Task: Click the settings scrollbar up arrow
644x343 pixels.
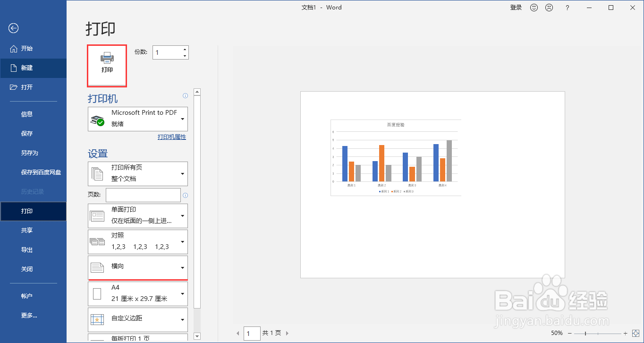Action: [197, 92]
